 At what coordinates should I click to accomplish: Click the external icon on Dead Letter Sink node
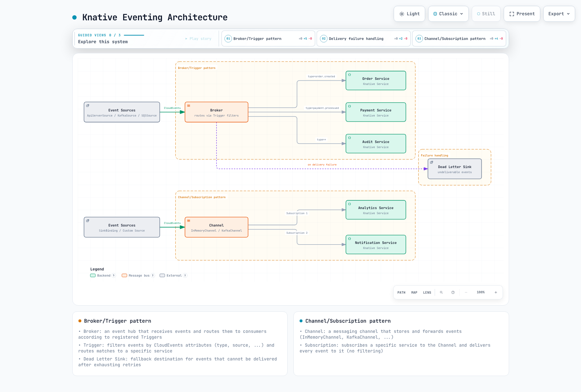[431, 162]
